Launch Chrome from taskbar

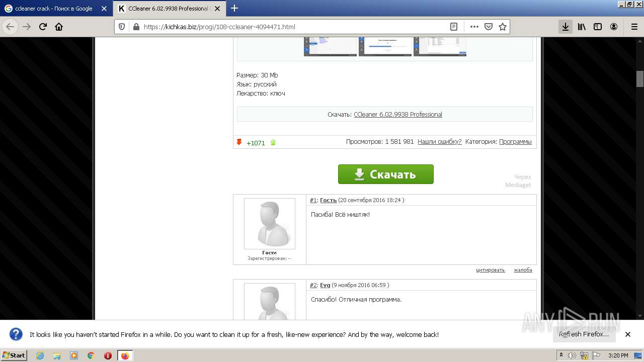click(91, 355)
